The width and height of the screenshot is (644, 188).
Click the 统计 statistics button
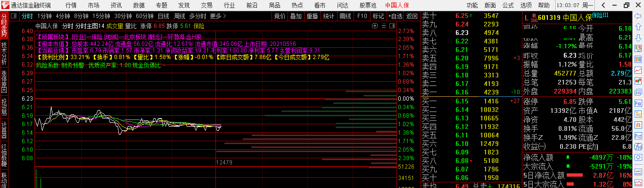tap(329, 16)
